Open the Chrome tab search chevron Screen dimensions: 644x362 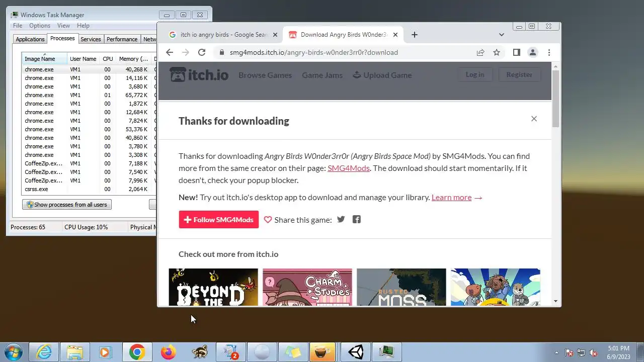[501, 35]
